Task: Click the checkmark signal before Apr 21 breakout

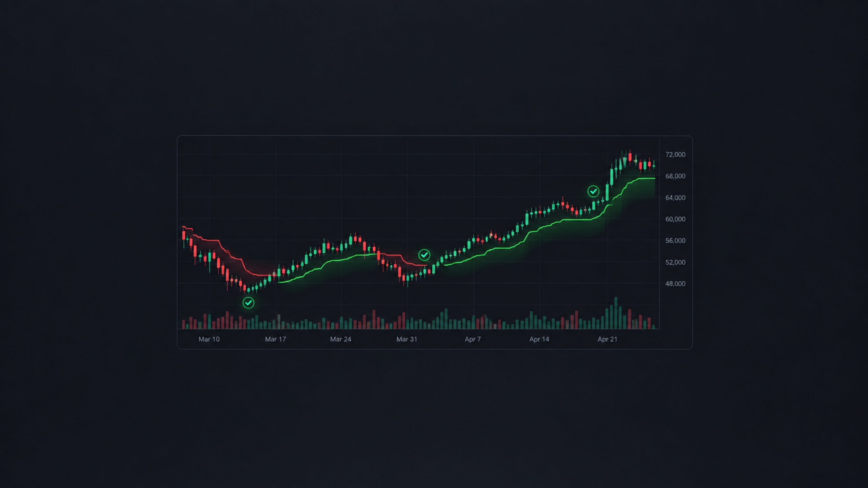Action: click(x=593, y=191)
